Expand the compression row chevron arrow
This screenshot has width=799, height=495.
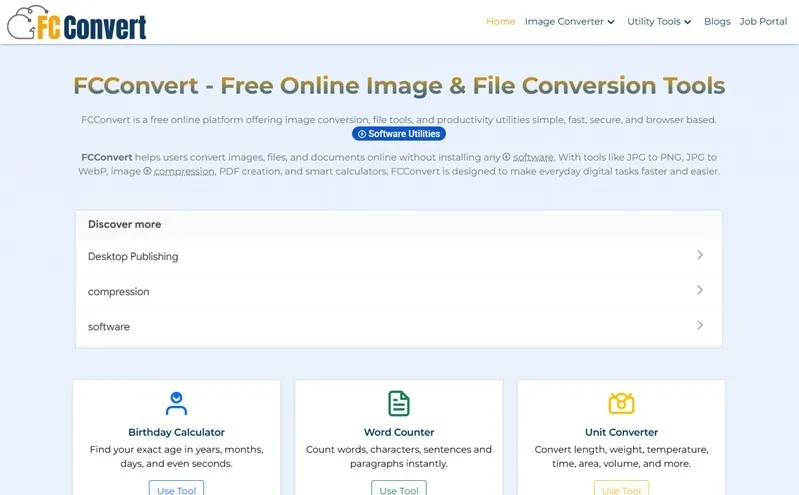[x=700, y=290]
